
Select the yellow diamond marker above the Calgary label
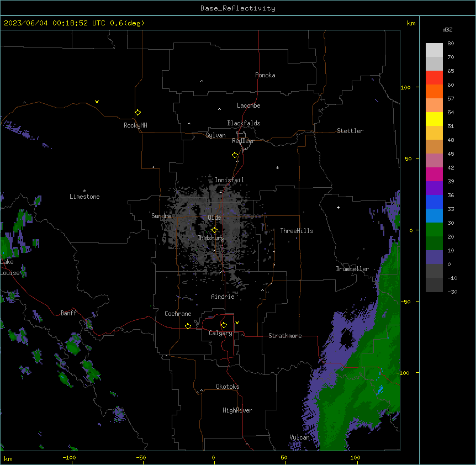coord(224,325)
